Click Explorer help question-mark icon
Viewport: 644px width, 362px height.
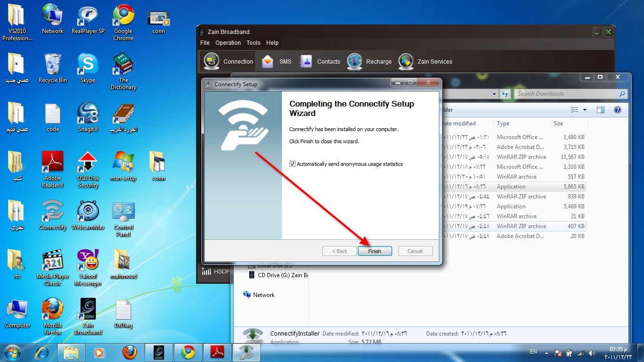[x=617, y=110]
